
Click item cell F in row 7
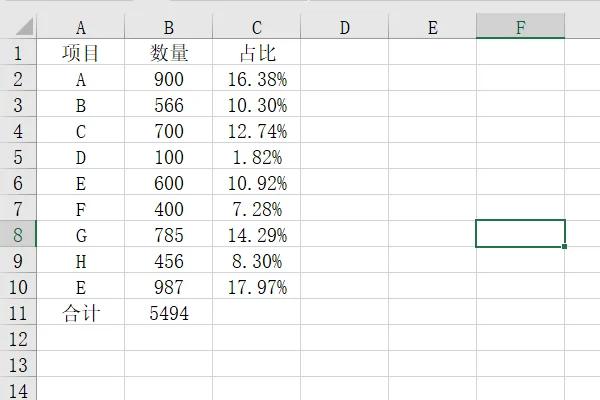pos(80,208)
